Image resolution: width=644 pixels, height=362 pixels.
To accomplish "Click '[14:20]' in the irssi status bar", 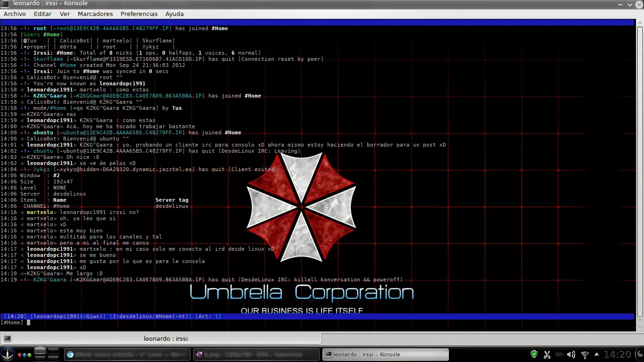I will click(15, 316).
